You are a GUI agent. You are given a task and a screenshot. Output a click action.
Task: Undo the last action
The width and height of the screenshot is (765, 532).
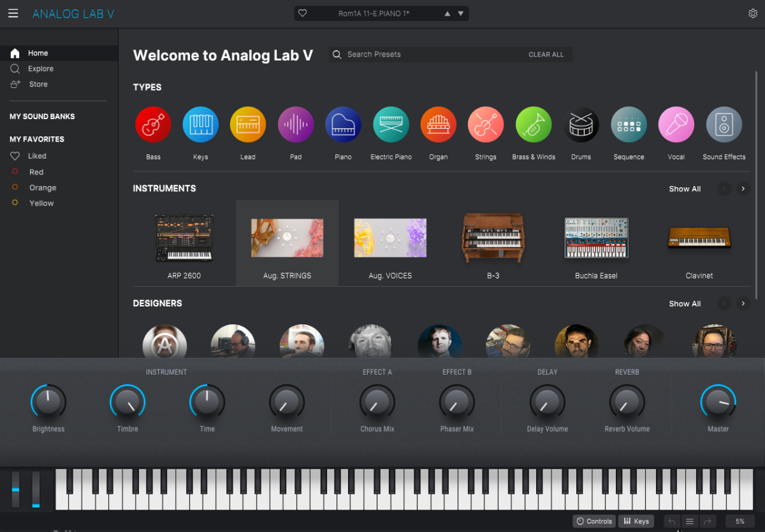click(672, 521)
